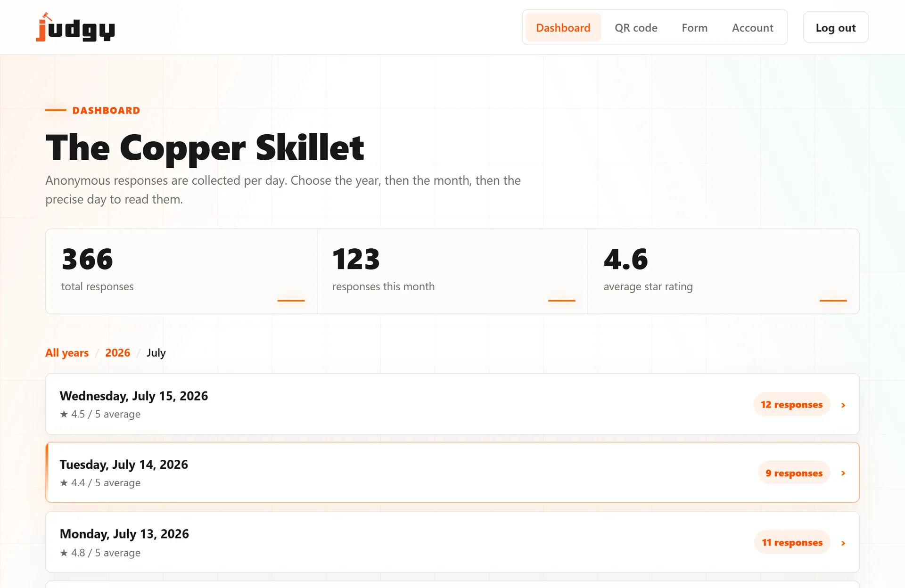Go back to the 2026 breadcrumb

[x=117, y=353]
